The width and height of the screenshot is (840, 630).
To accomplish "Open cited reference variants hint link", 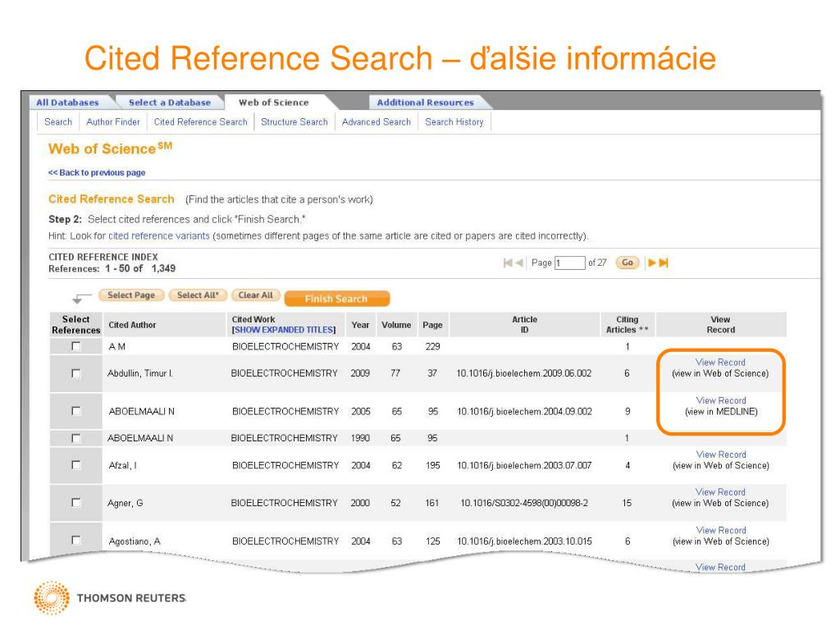I will [159, 235].
